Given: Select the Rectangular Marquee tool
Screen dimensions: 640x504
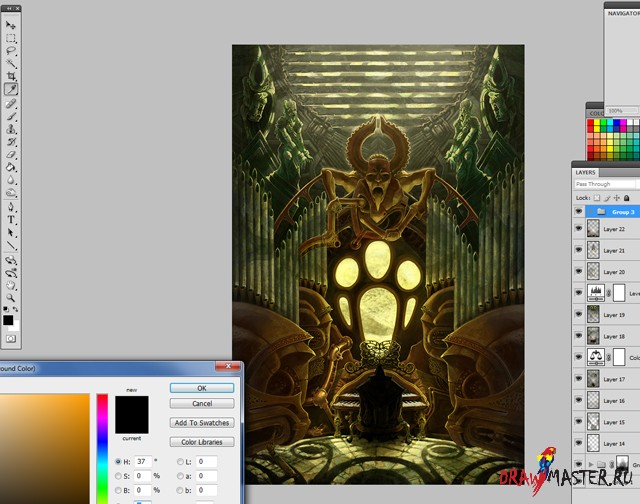Looking at the screenshot, I should tap(11, 38).
